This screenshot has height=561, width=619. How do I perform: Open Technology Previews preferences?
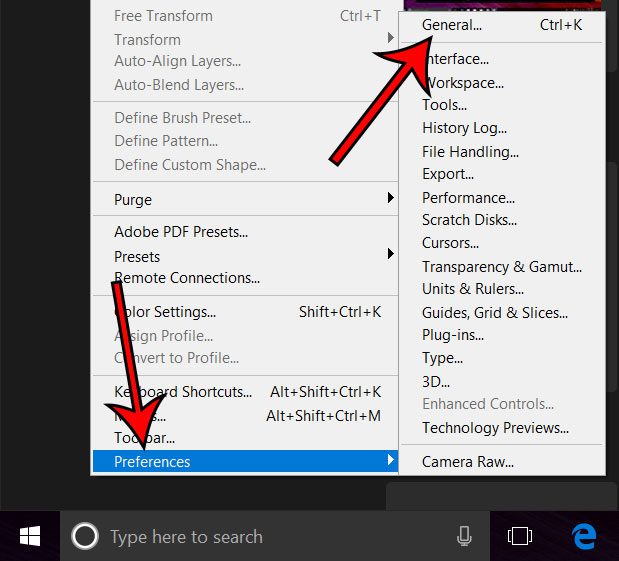495,427
